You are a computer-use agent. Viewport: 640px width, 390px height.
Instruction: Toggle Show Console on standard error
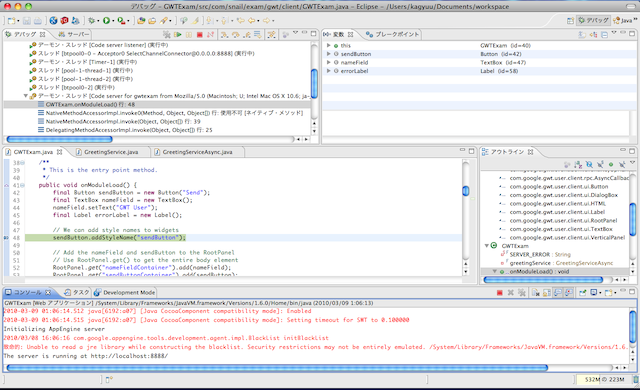(569, 292)
